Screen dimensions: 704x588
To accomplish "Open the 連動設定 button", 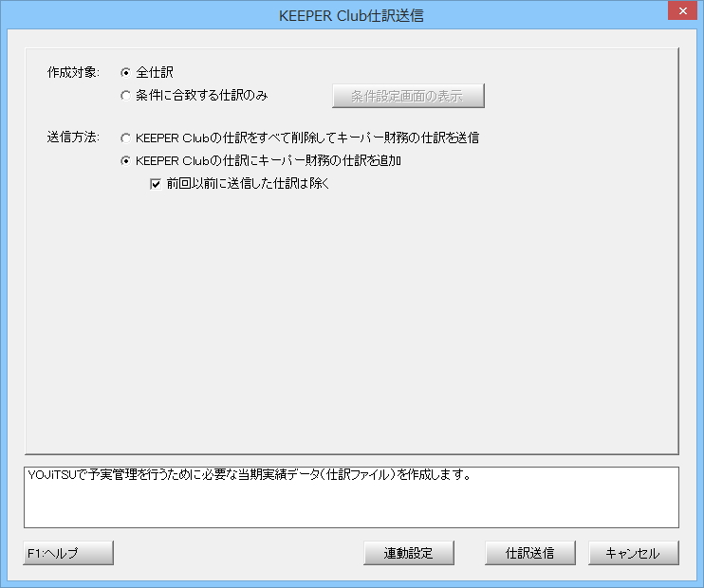I will [409, 553].
